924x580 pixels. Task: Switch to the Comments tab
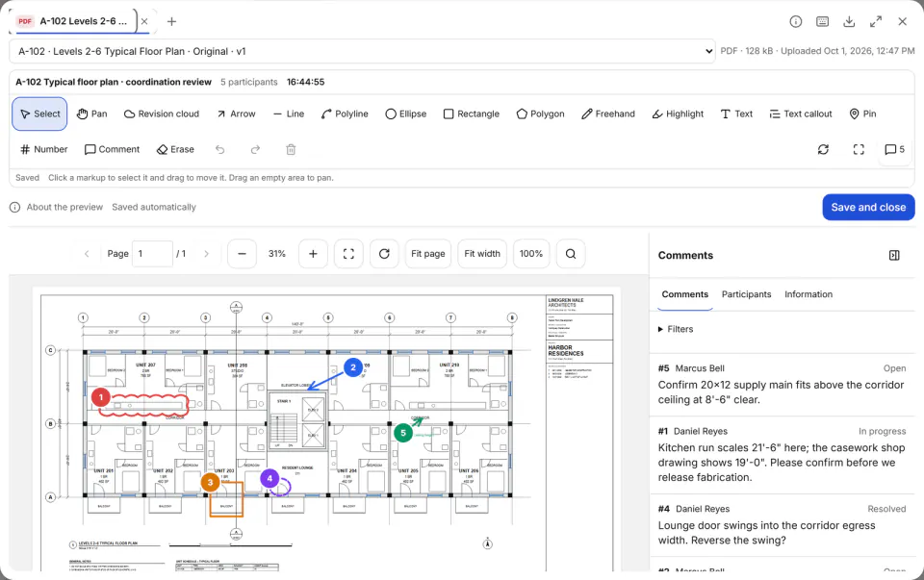[684, 294]
